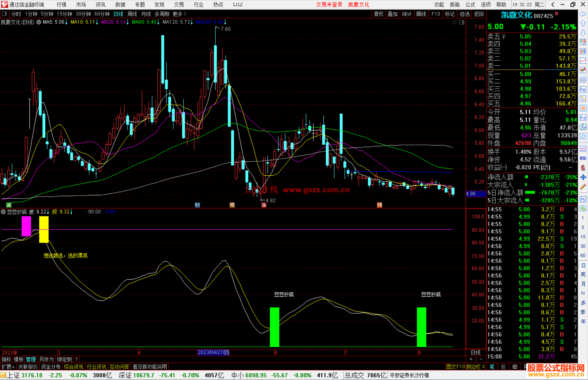Click the four-way move arrows icon

click(x=583, y=177)
